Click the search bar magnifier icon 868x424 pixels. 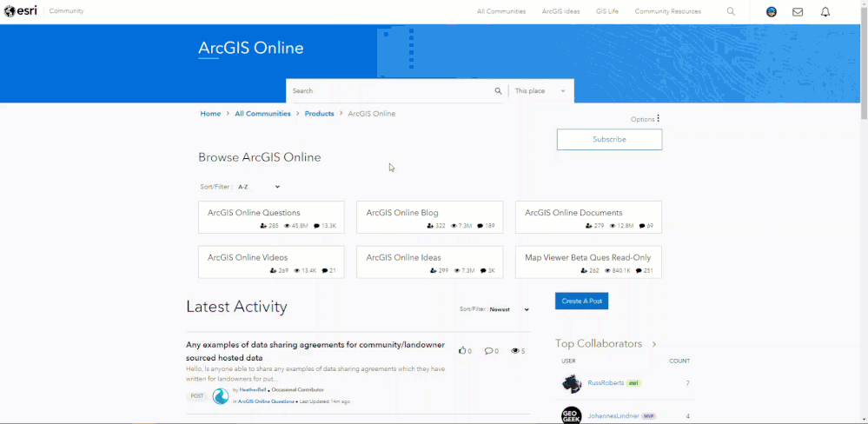[x=498, y=91]
